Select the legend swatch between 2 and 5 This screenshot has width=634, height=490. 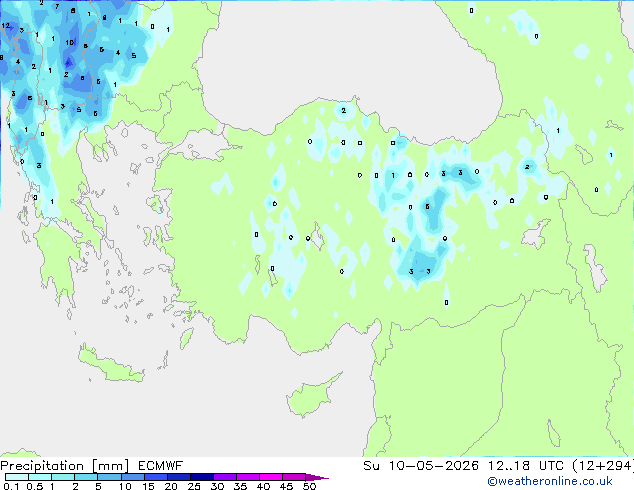point(86,477)
